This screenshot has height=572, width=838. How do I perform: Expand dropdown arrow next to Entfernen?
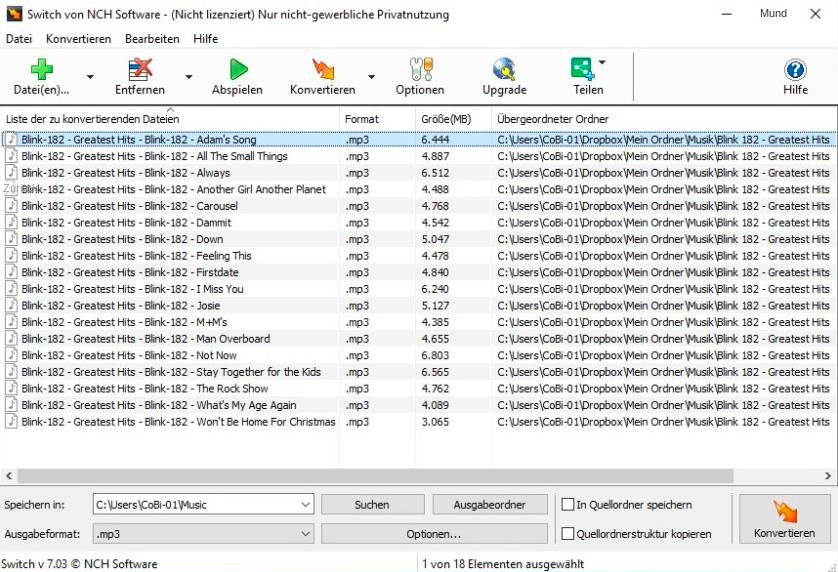point(189,76)
